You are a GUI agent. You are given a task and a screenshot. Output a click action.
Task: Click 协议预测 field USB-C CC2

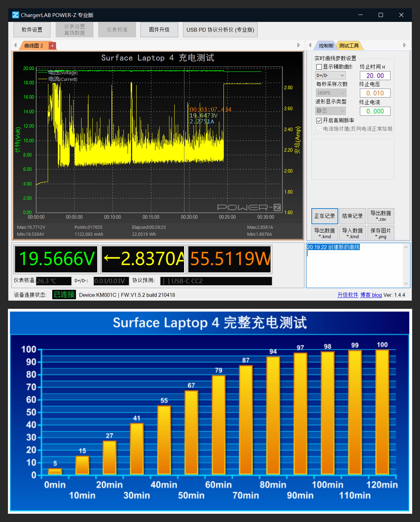pyautogui.click(x=216, y=281)
